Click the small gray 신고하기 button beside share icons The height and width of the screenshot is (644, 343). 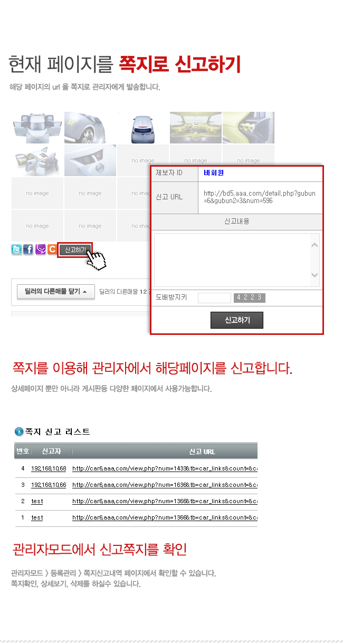coord(75,250)
